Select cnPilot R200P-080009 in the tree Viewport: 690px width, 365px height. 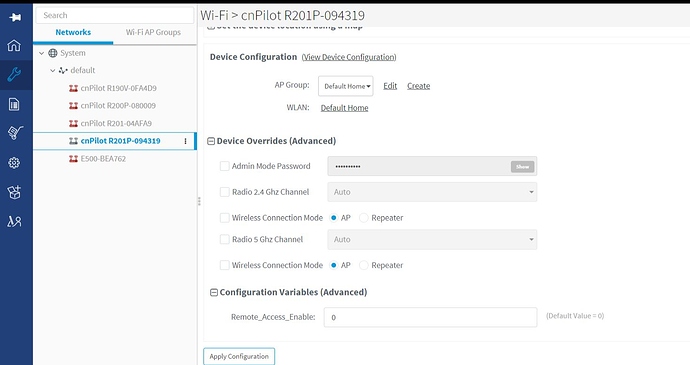(118, 106)
